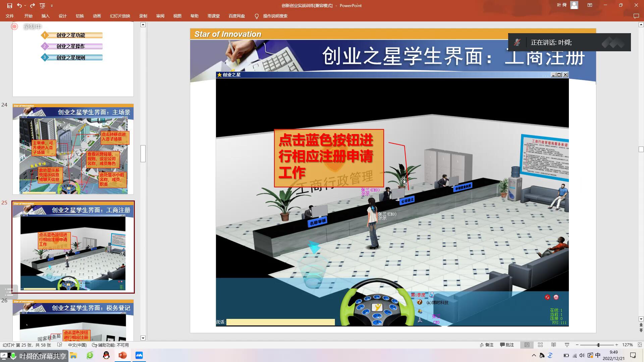Open the comments pane icon at top right
The image size is (644, 362).
(x=636, y=16)
